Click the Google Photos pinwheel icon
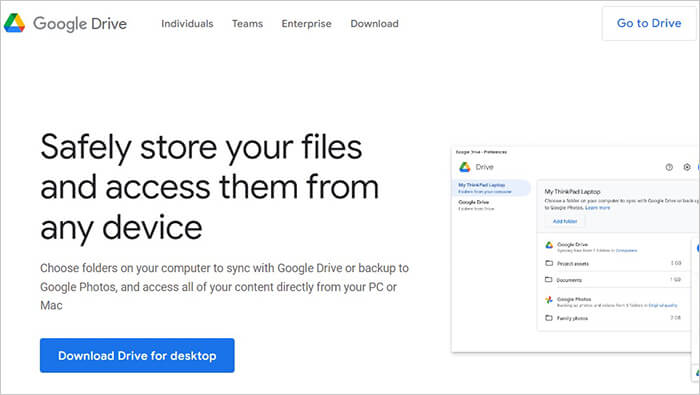 [x=549, y=300]
